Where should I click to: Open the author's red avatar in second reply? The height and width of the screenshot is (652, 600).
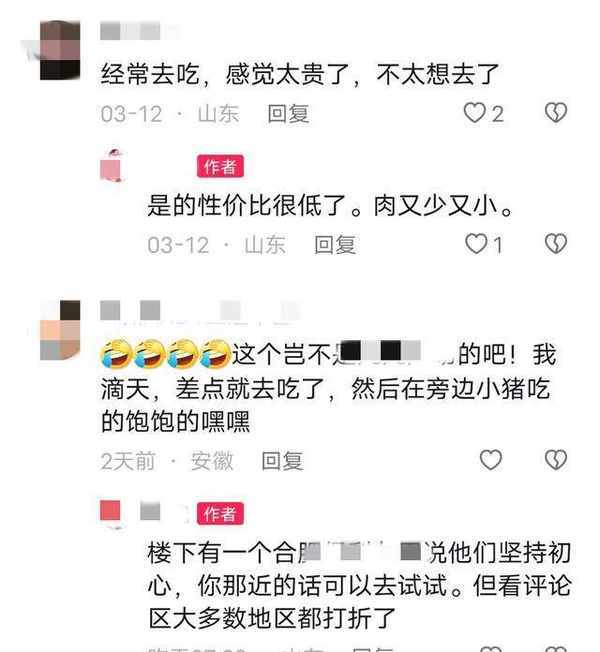click(x=111, y=513)
